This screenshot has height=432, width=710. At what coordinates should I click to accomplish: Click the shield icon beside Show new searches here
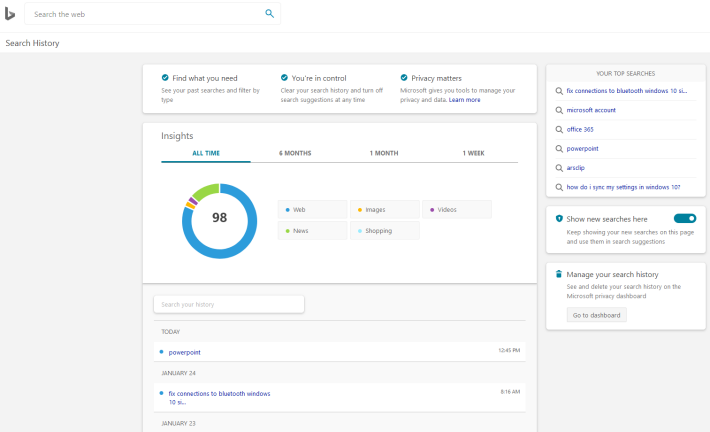tap(559, 219)
